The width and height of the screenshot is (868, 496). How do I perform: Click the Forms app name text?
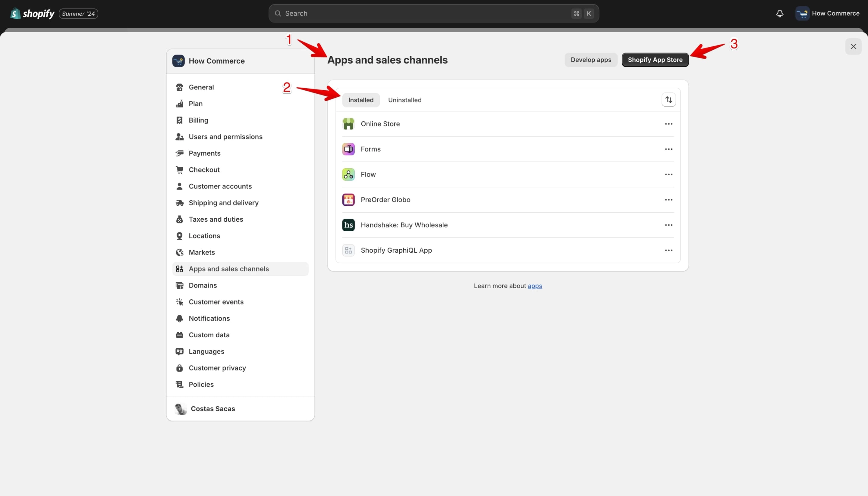tap(371, 149)
